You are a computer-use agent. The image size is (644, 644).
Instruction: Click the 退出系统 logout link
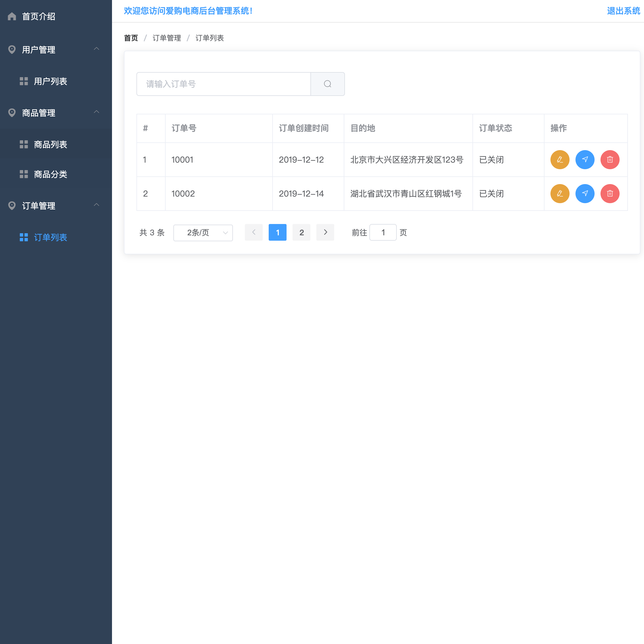pyautogui.click(x=623, y=11)
